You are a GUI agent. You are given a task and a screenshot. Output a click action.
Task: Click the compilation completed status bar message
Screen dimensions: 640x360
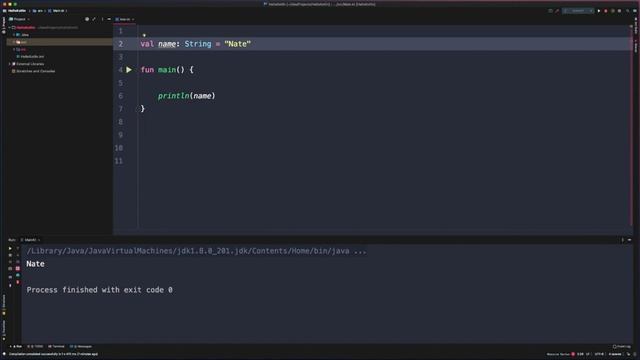tap(53, 354)
